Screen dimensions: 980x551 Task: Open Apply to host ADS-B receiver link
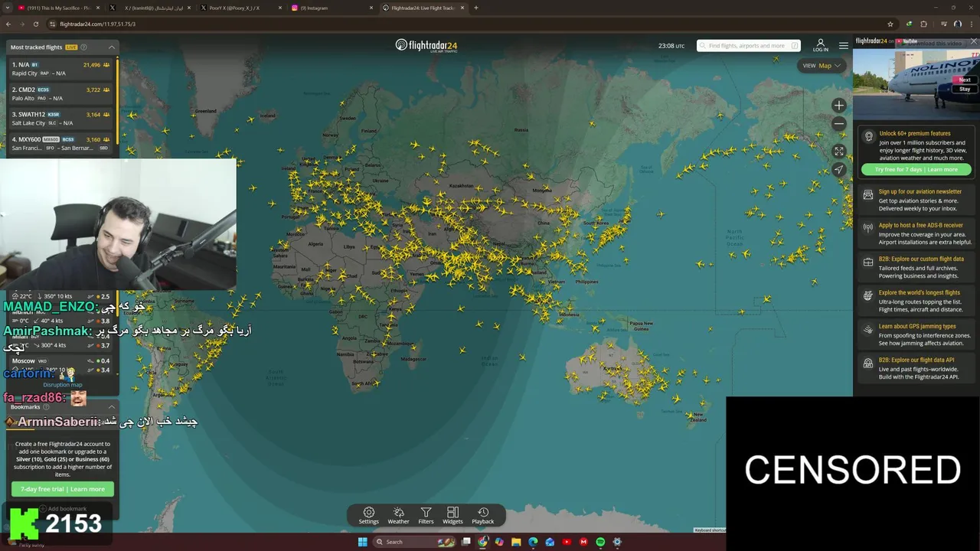[917, 233]
